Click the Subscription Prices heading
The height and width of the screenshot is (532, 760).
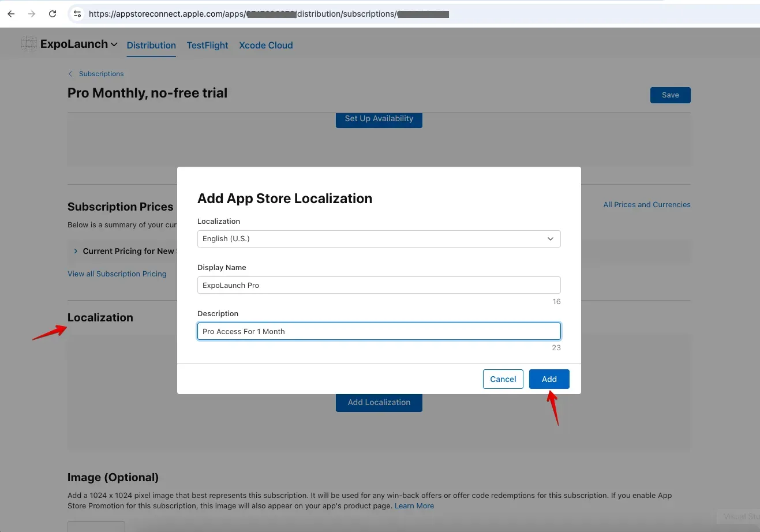pos(121,207)
